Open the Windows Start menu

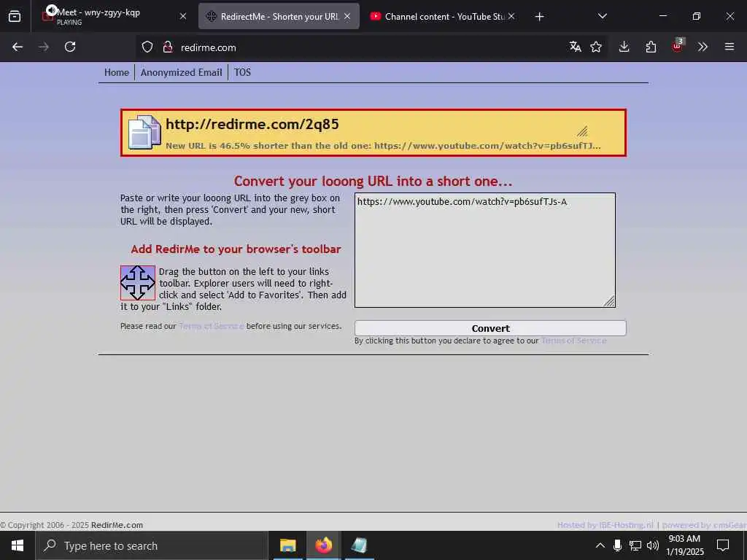click(x=18, y=545)
